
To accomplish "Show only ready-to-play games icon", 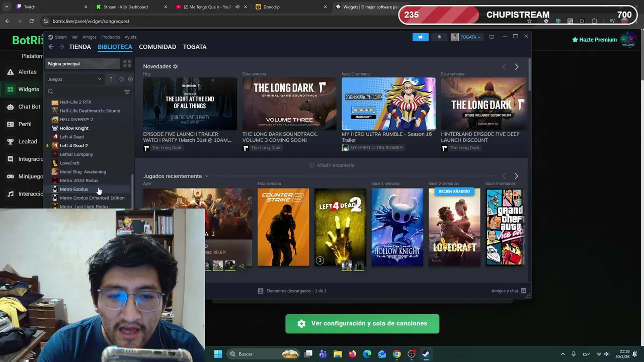I will (130, 79).
